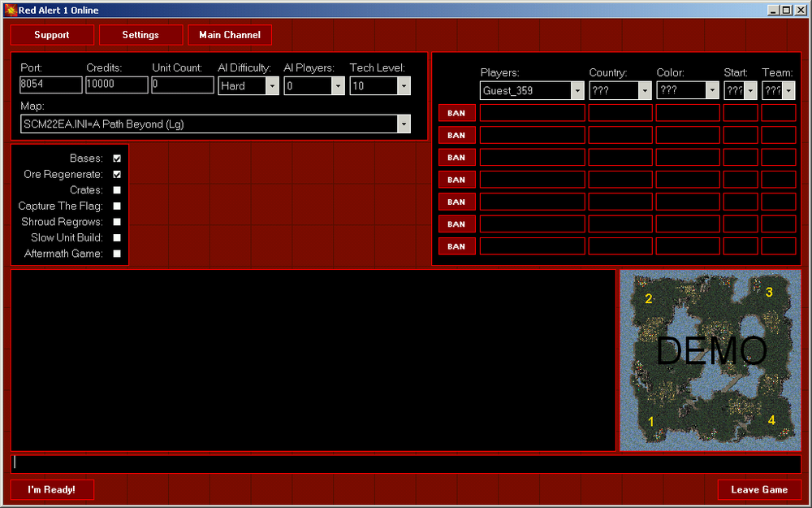This screenshot has height=508, width=812.
Task: Click the Red Alert title bar app icon
Action: pyautogui.click(x=11, y=10)
